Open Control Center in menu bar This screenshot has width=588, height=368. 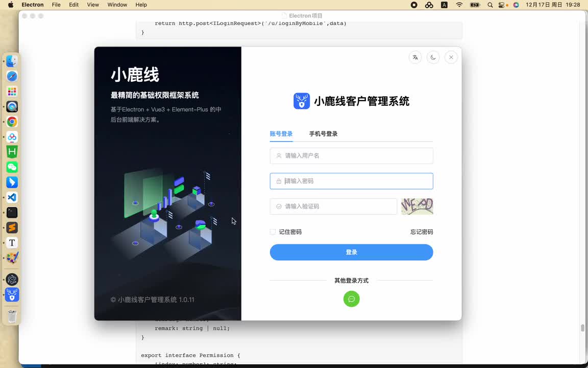click(x=502, y=5)
